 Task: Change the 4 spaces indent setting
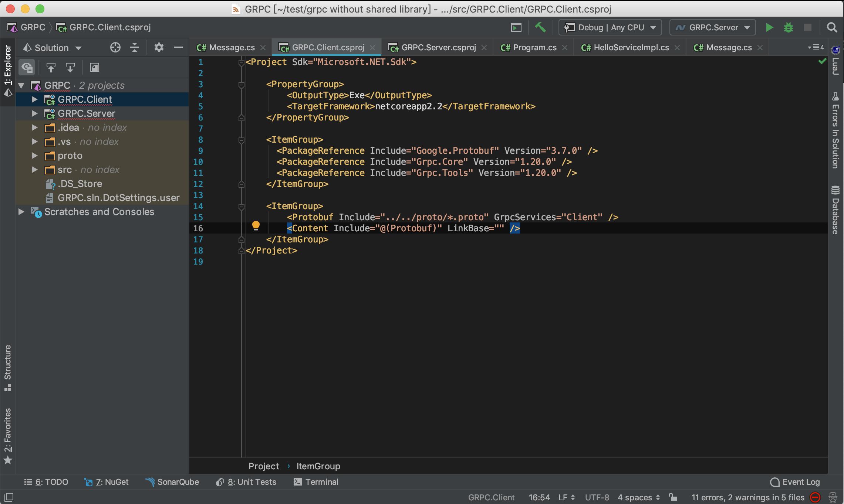(639, 497)
